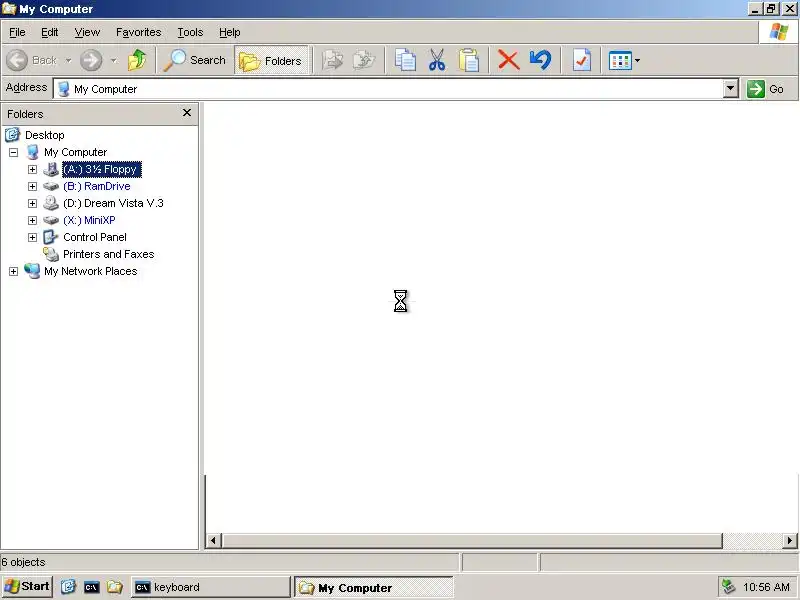Click the Printers and Faxes icon
This screenshot has height=600, width=800.
pyautogui.click(x=51, y=254)
